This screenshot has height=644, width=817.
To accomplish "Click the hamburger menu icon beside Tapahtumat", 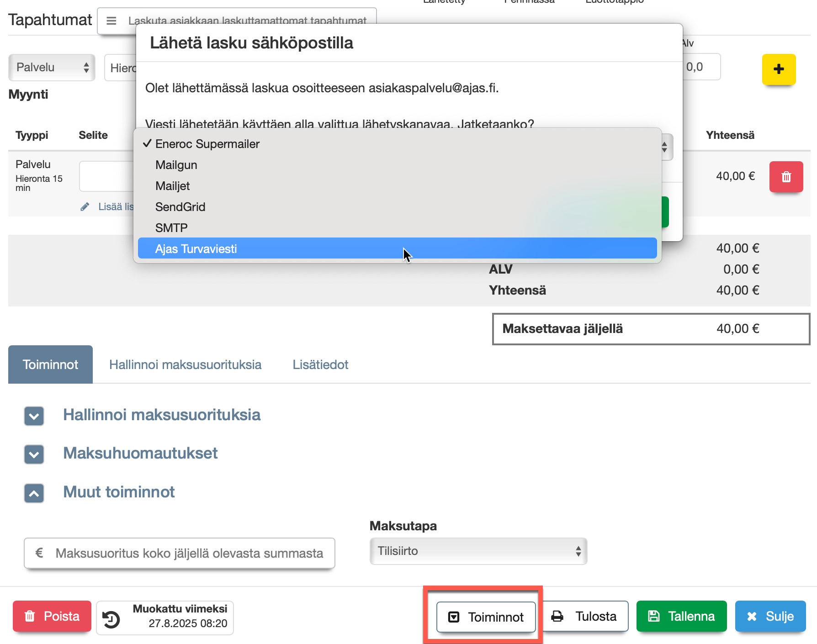I will pos(111,21).
